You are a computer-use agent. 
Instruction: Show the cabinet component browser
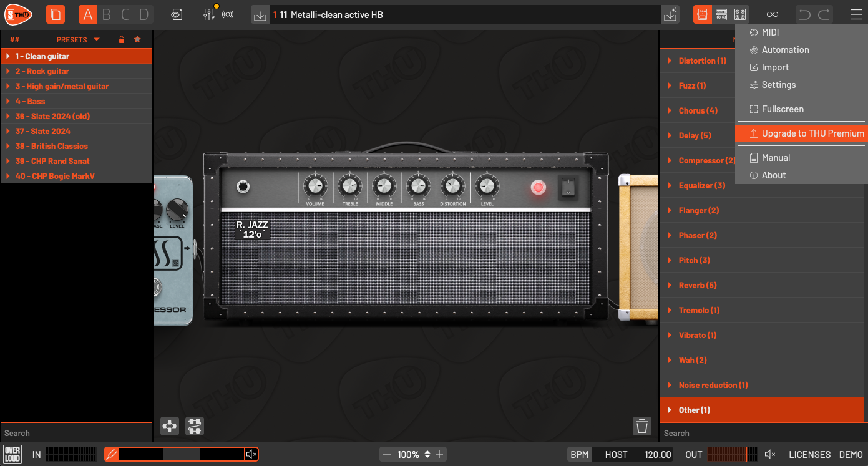pos(740,14)
